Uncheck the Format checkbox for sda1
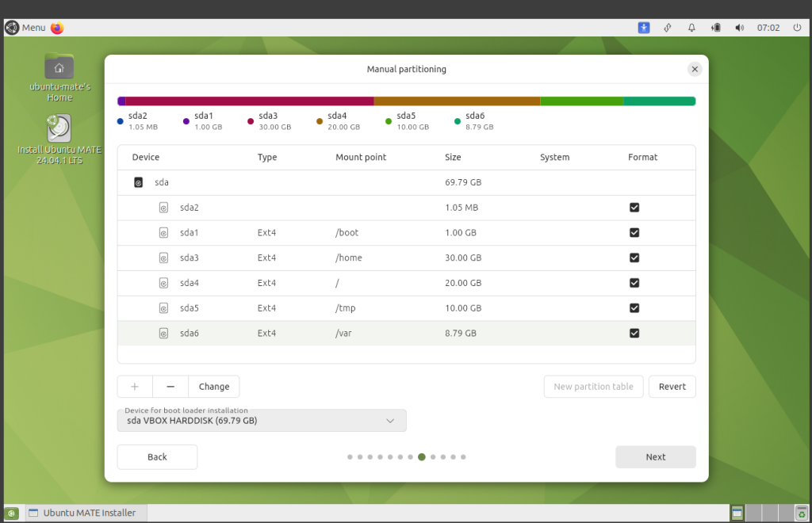Screen dimensions: 812x523 pyautogui.click(x=634, y=233)
